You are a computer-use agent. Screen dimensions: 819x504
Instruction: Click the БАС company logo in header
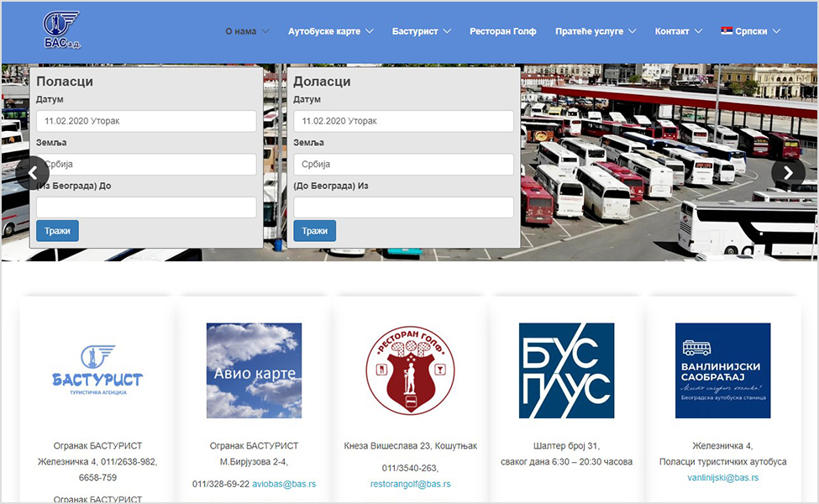coord(61,31)
